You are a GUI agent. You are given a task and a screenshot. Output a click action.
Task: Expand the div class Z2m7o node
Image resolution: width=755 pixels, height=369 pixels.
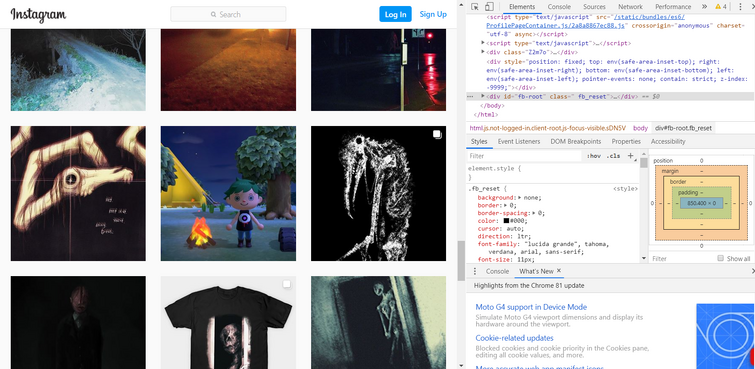pyautogui.click(x=483, y=52)
